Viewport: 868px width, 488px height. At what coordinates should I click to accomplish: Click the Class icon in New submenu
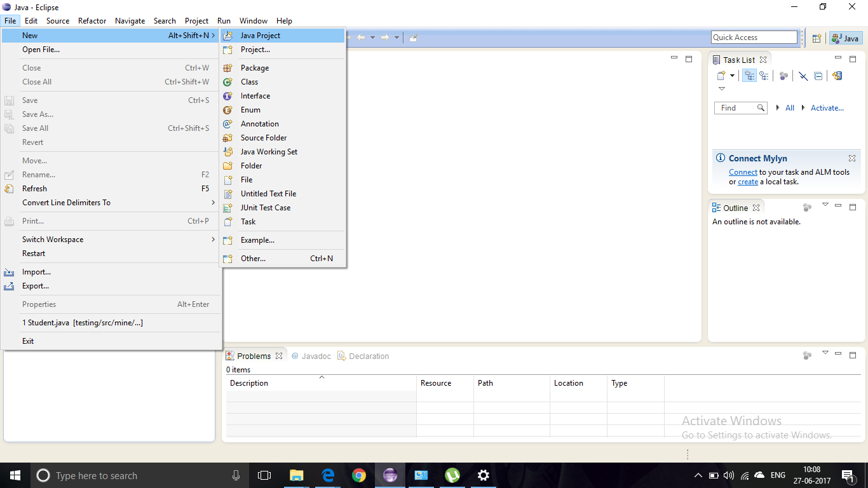tap(227, 82)
